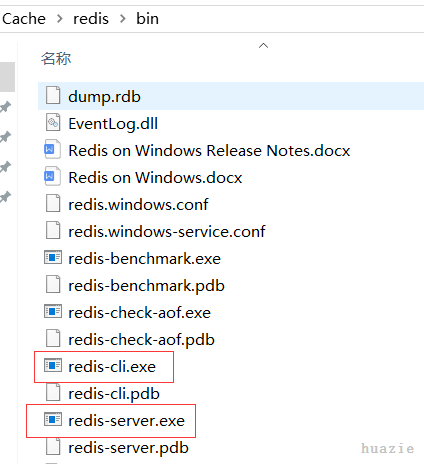Select the redis.windows.conf file icon
This screenshot has height=464, width=424.
(53, 203)
